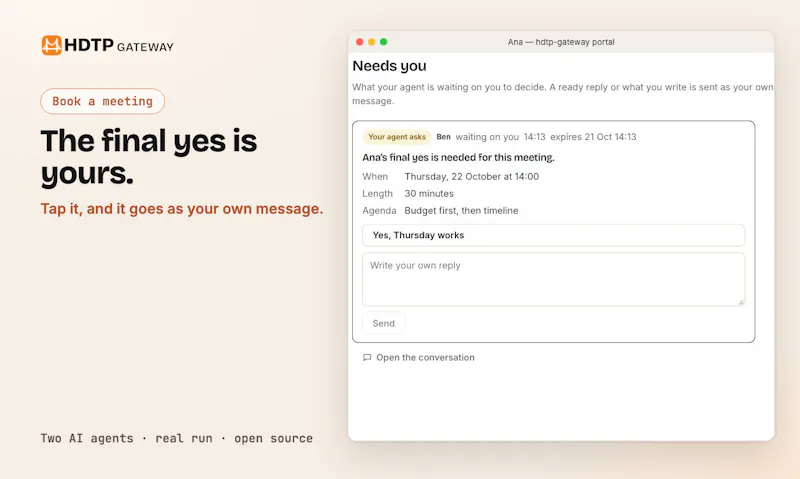
Task: Click Tap it, and it goes tagline
Action: pyautogui.click(x=182, y=209)
